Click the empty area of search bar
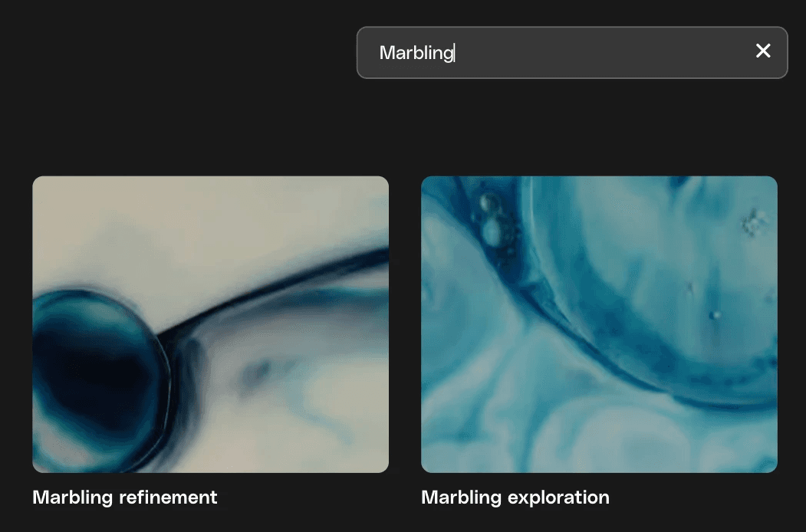806x532 pixels. (601, 52)
